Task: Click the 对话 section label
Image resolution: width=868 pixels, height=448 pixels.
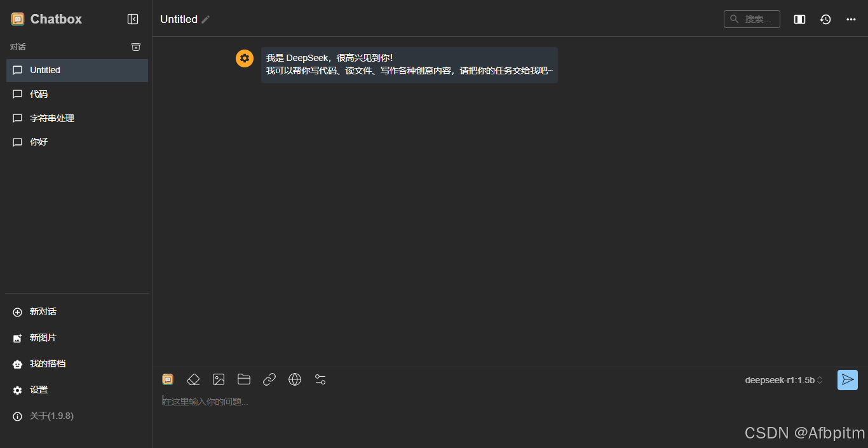Action: (18, 47)
